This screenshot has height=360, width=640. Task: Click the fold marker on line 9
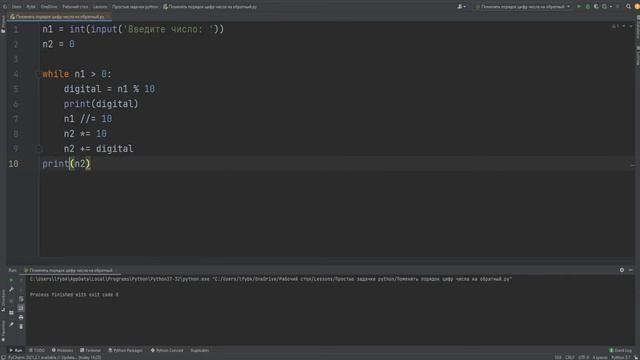[x=39, y=149]
